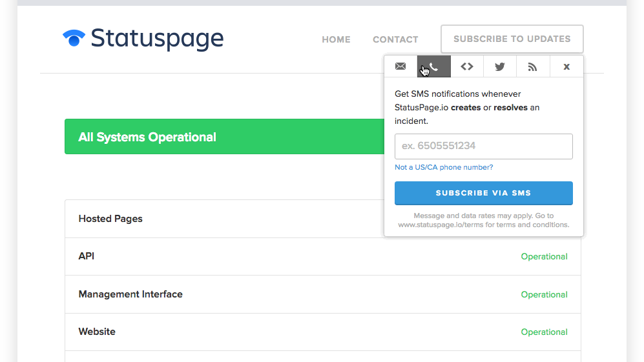Click the blue Statuspage logo icon
The image size is (644, 362).
[x=74, y=39]
